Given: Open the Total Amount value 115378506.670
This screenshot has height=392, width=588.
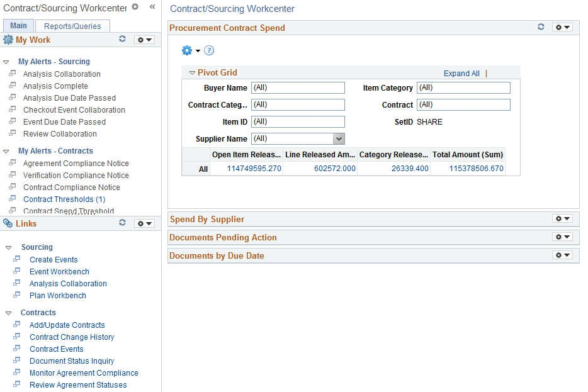Looking at the screenshot, I should 476,169.
